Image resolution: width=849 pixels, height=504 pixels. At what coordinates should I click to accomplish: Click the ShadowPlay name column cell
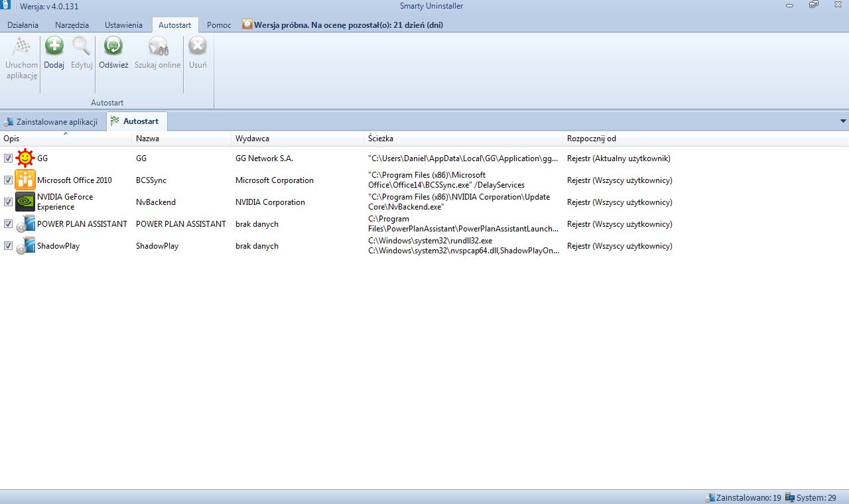point(157,246)
